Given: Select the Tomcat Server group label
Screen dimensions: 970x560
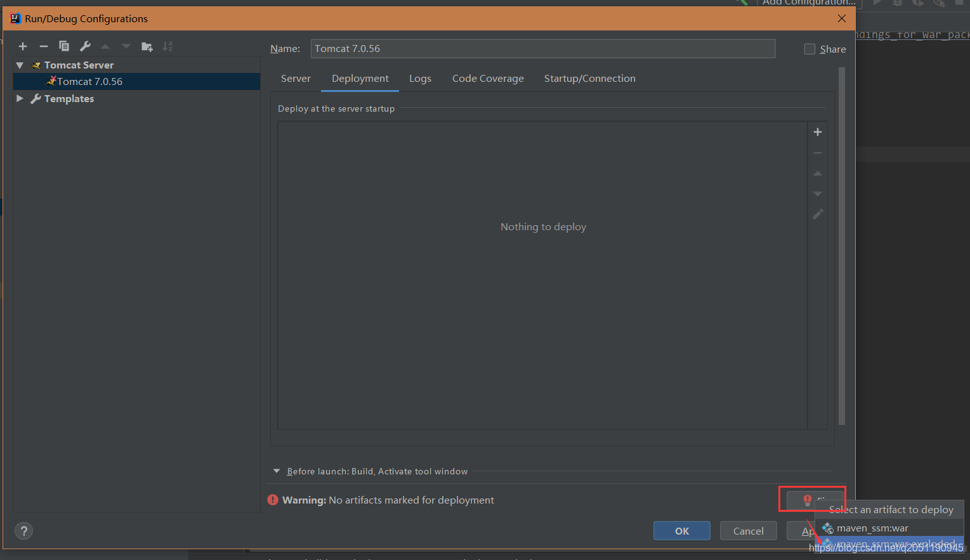Looking at the screenshot, I should click(x=79, y=65).
